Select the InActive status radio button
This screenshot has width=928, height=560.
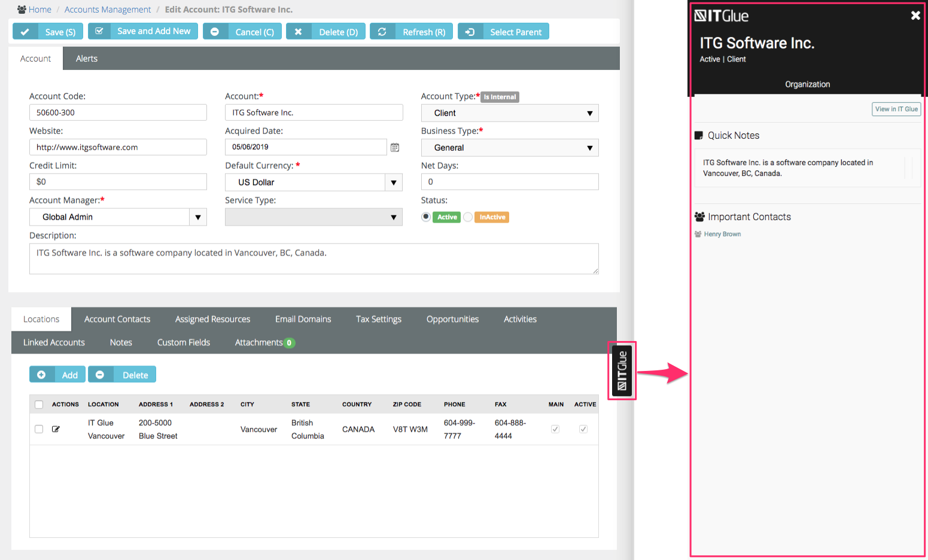[x=468, y=217]
